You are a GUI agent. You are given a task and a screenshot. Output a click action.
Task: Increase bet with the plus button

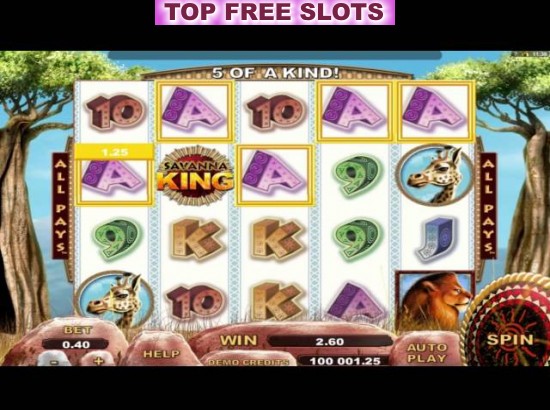pyautogui.click(x=99, y=360)
